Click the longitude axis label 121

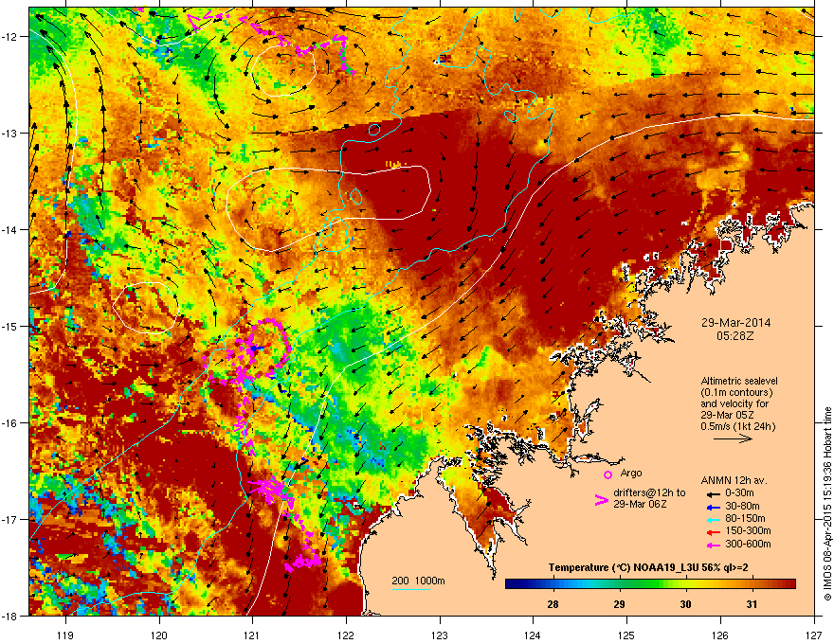(252, 635)
